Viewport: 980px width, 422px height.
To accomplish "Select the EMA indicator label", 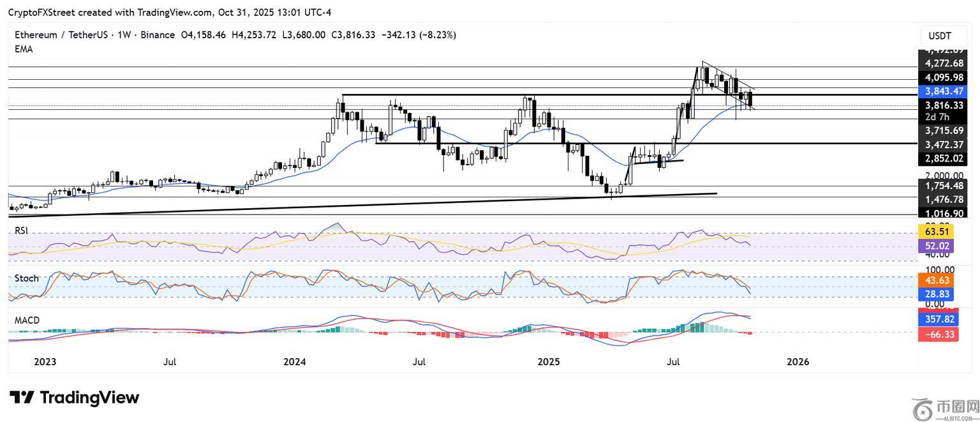I will point(24,49).
